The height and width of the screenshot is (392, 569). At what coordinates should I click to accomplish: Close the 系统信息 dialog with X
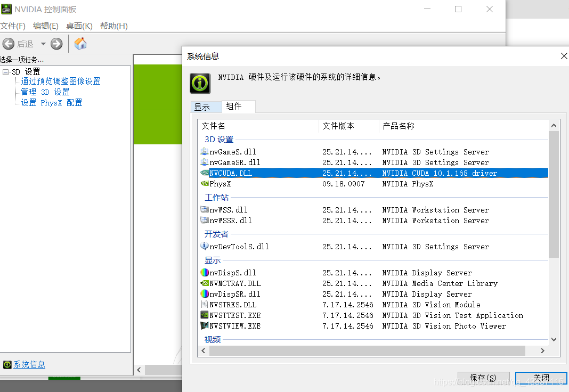(x=564, y=56)
